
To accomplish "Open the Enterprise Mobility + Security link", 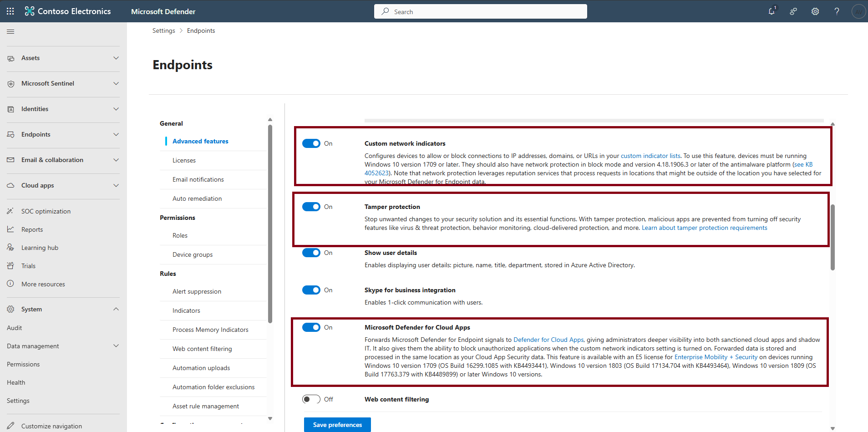I will tap(716, 357).
